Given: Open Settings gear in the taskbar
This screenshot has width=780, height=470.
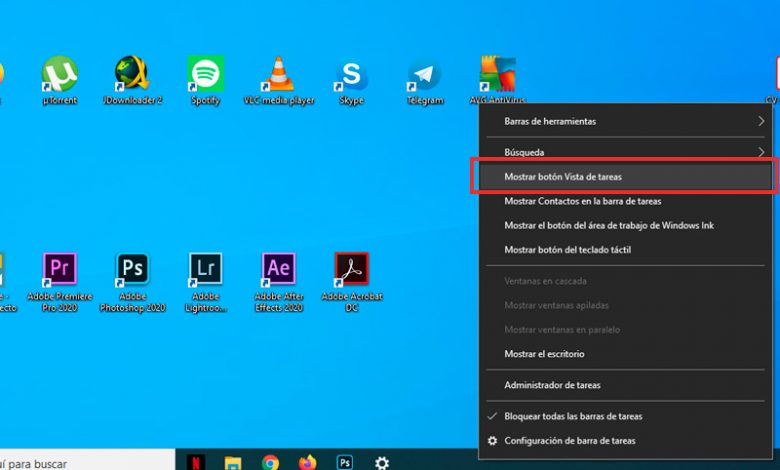Looking at the screenshot, I should point(382,463).
